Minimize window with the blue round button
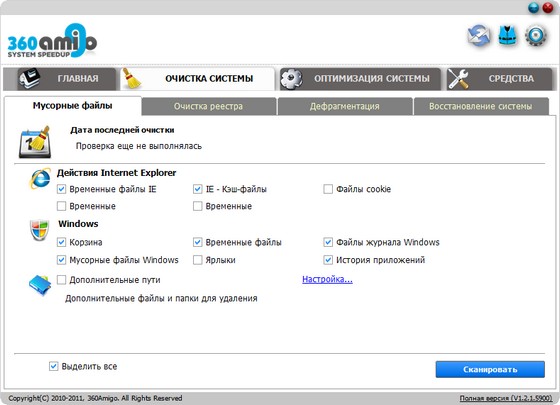 pos(533,8)
